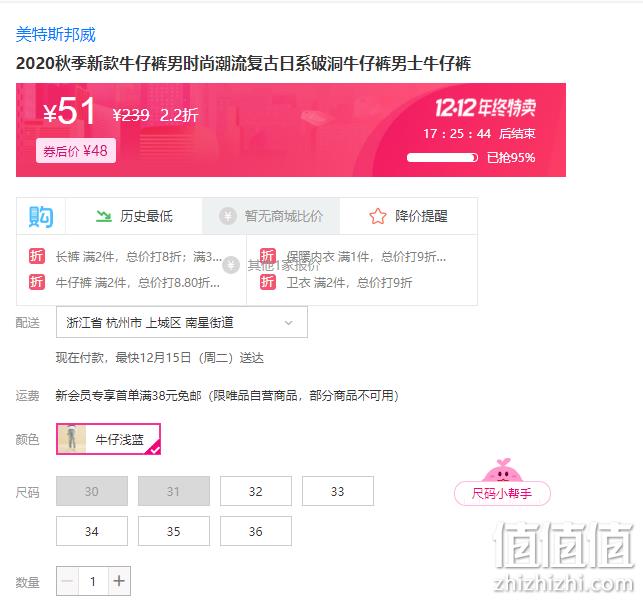Switch to the 降价提醒 tab
The image size is (643, 601).
pyautogui.click(x=408, y=216)
